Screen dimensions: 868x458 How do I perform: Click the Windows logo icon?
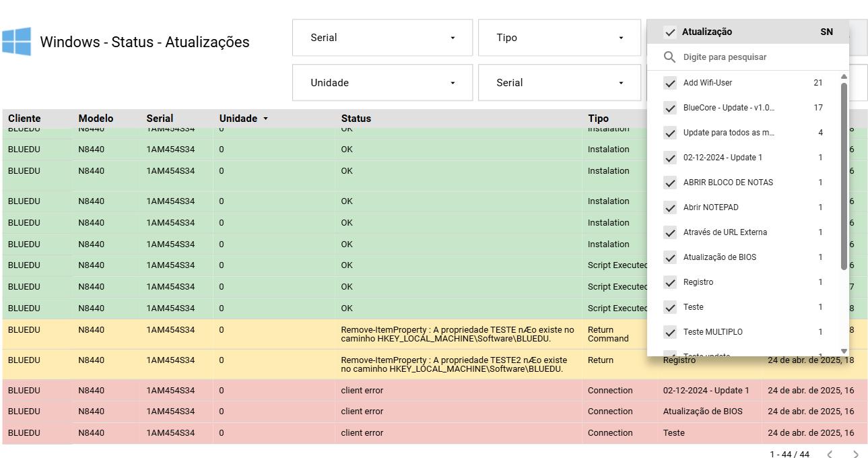pos(16,42)
